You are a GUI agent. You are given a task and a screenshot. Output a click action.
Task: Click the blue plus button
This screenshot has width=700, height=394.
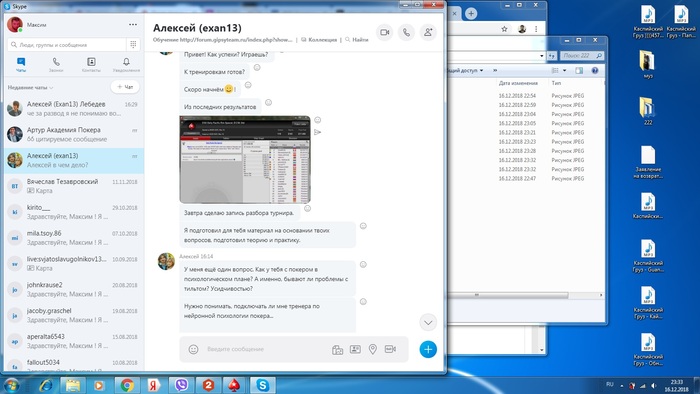click(x=428, y=349)
